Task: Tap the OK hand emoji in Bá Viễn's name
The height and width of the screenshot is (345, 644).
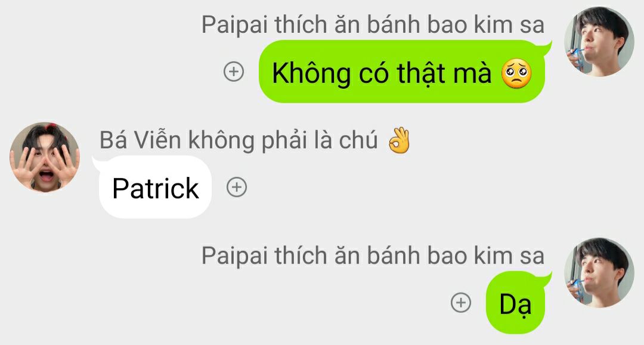Action: coord(399,140)
